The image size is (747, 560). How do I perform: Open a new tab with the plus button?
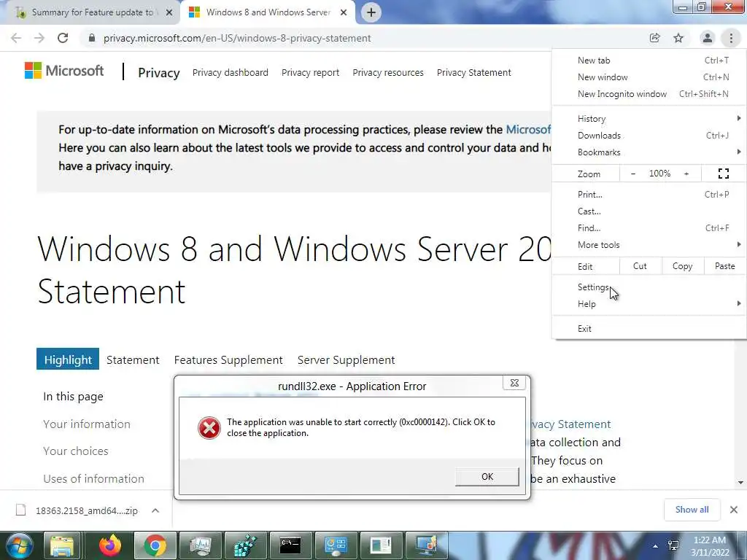[x=371, y=12]
